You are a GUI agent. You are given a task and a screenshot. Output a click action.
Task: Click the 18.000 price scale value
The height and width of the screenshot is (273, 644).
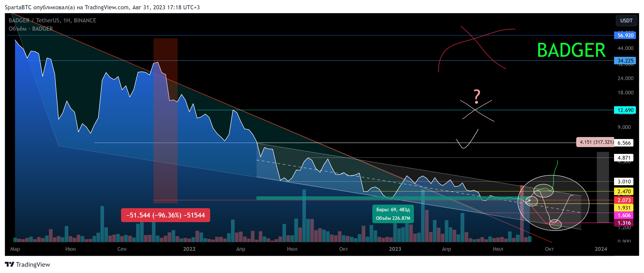point(625,93)
